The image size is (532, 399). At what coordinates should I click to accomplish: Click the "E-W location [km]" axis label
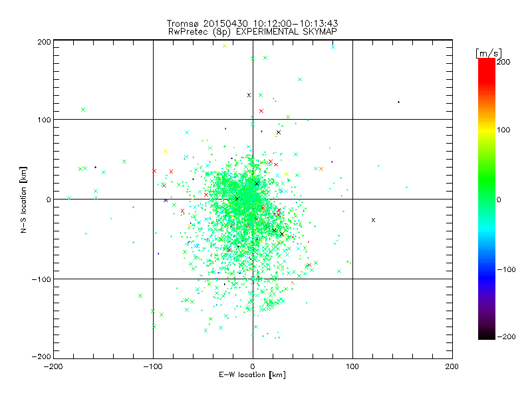(252, 375)
